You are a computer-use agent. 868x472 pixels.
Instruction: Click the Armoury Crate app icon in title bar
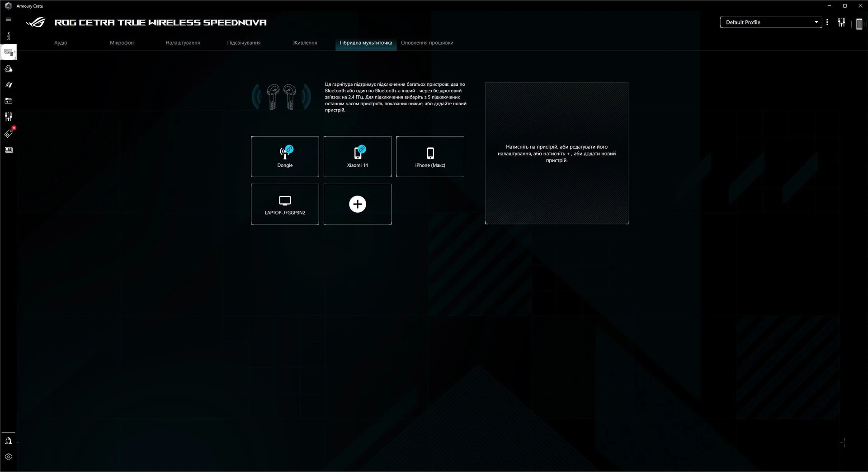(x=8, y=6)
